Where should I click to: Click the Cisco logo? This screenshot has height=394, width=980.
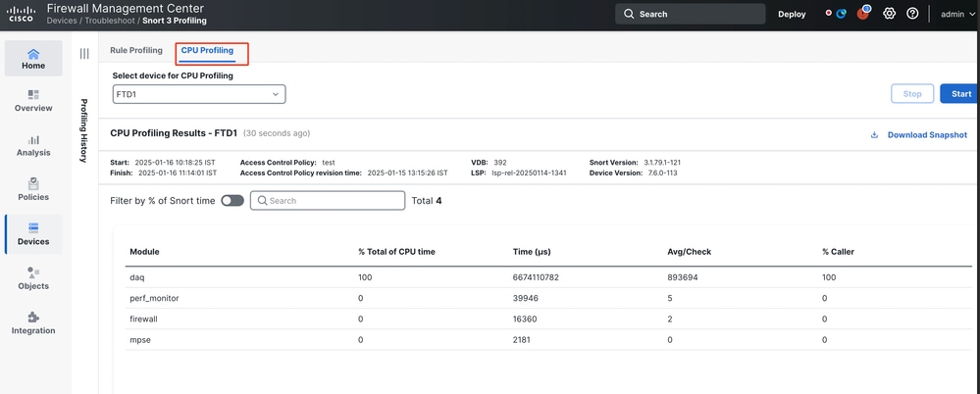point(20,15)
